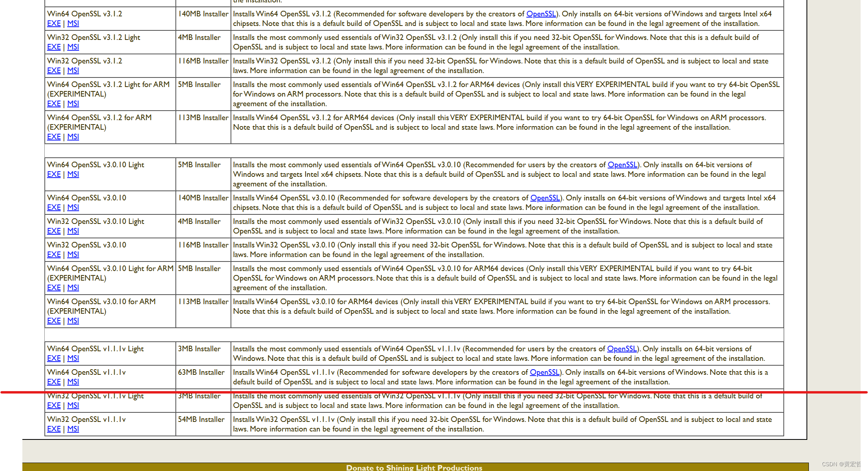Select '4MB Installer' cell for Win32 v3.1.2 Light
Screen dimensions: 868x471
coord(203,42)
